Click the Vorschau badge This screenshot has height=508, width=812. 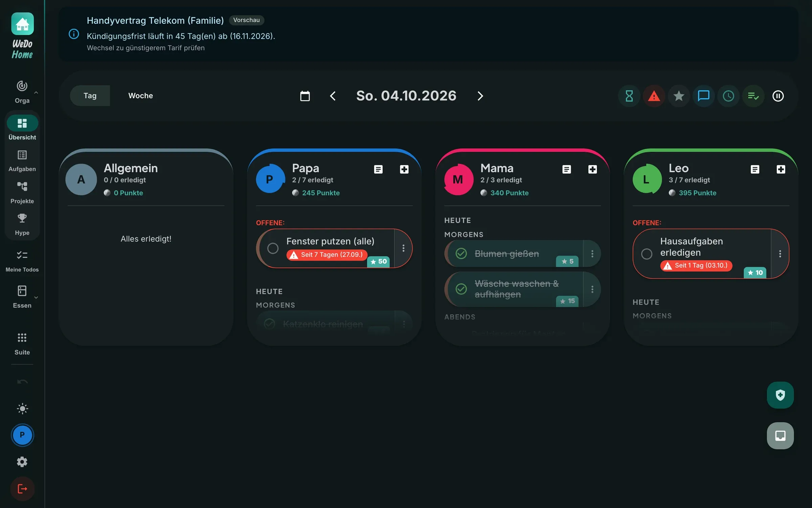coord(247,20)
